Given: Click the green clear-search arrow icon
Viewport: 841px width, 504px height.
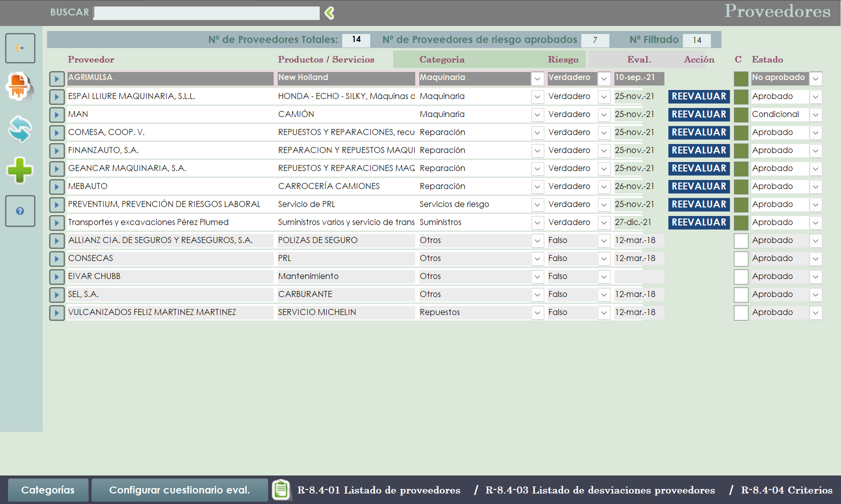Looking at the screenshot, I should [329, 13].
